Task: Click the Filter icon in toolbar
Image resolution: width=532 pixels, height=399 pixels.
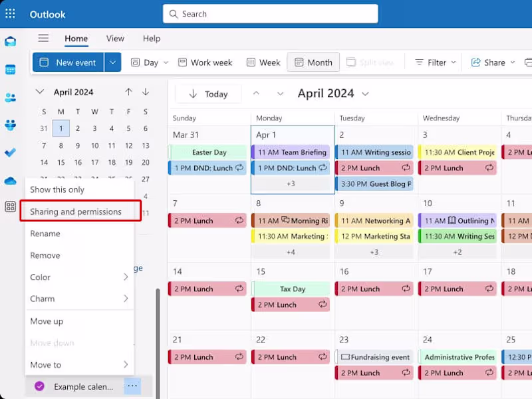Action: point(420,63)
